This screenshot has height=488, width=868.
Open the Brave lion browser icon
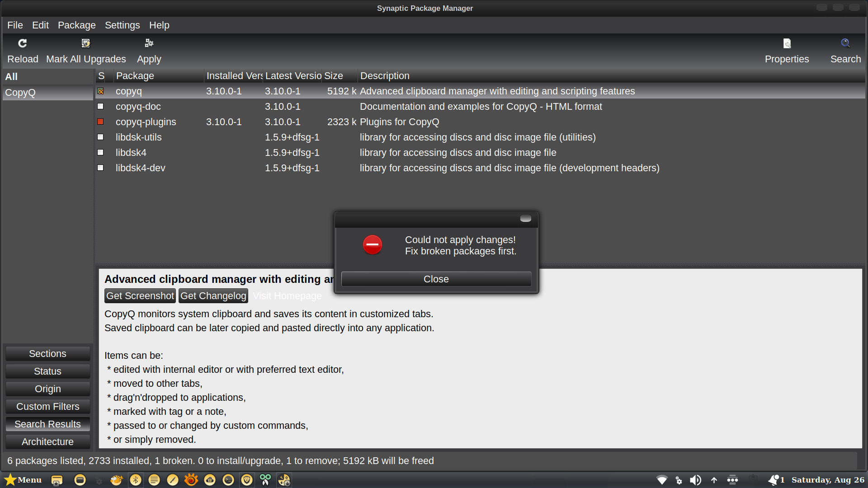(247, 480)
